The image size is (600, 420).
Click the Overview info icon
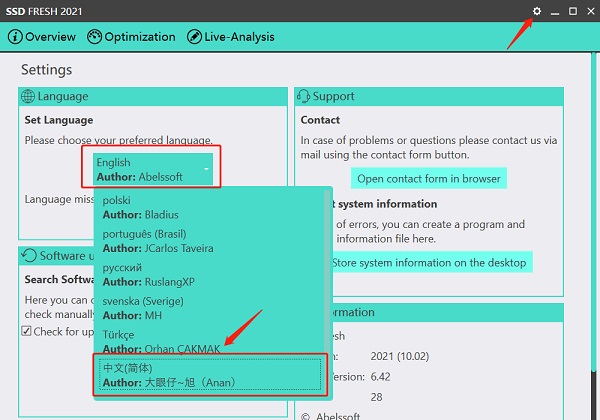click(15, 37)
